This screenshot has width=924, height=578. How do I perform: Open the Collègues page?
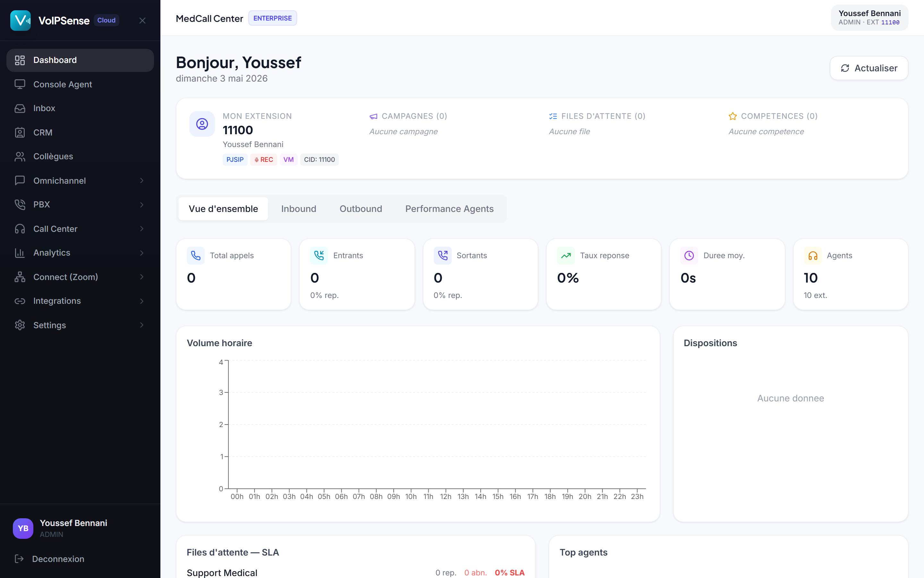tap(80, 156)
